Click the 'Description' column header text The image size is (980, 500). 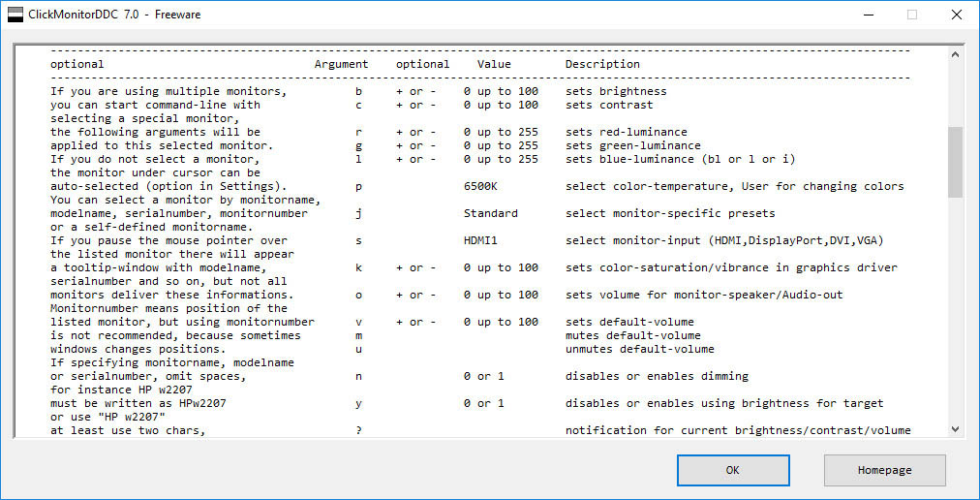(x=602, y=64)
